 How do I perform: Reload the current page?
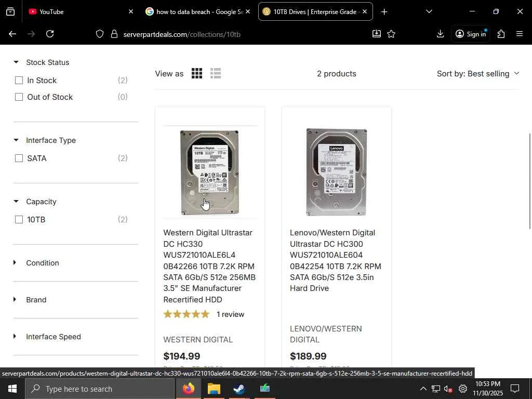pos(50,34)
